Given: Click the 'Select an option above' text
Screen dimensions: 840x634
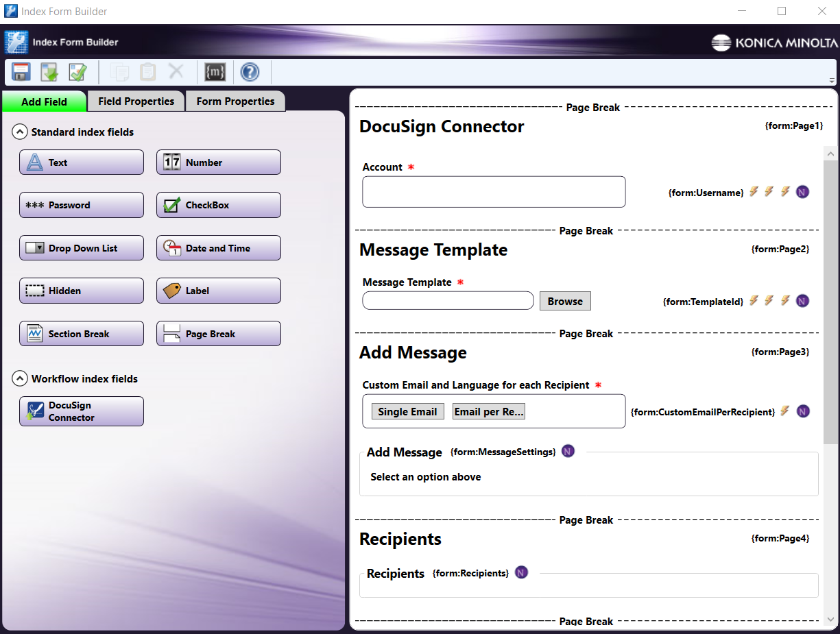Looking at the screenshot, I should [x=426, y=477].
